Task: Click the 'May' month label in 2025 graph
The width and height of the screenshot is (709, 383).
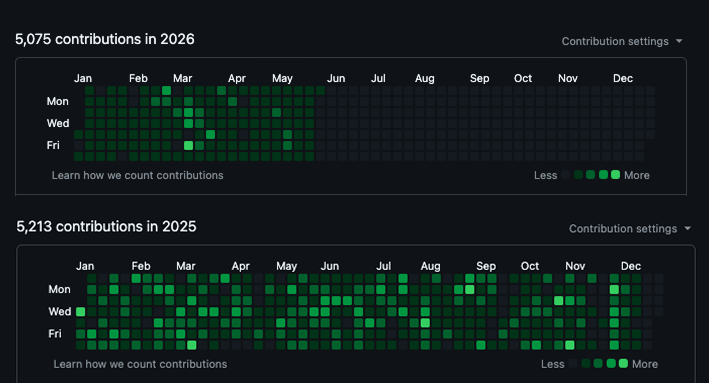Action: [x=286, y=266]
